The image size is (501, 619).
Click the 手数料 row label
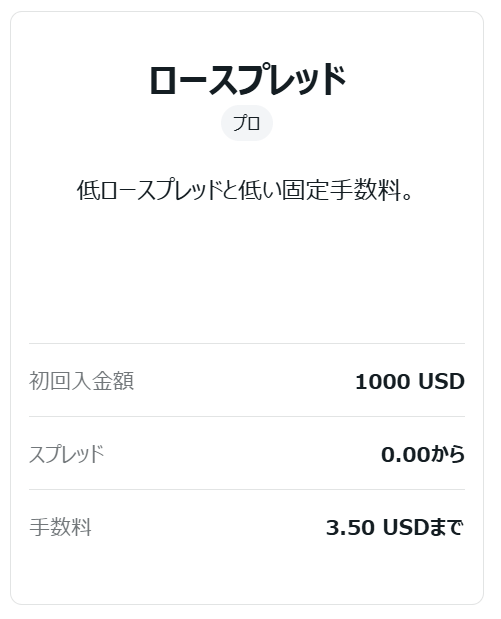60,527
